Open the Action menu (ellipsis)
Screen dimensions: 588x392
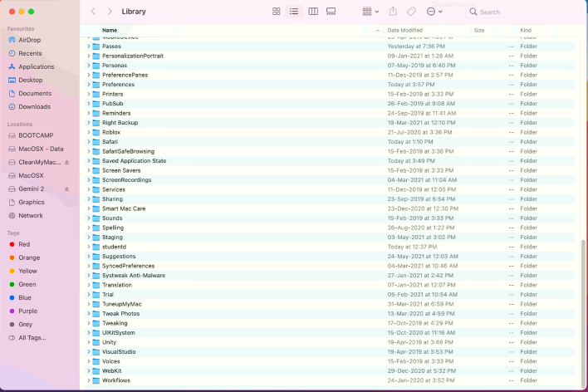[x=434, y=12]
